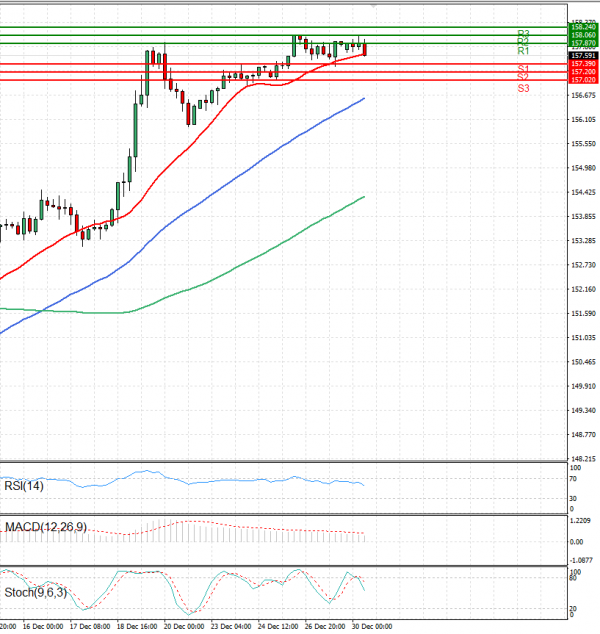Click the 148.770 price axis value
The height and width of the screenshot is (634, 600).
[x=583, y=435]
